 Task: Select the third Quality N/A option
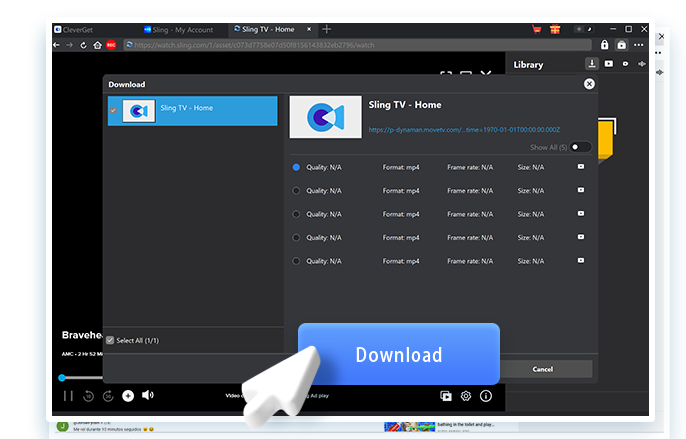tap(296, 214)
